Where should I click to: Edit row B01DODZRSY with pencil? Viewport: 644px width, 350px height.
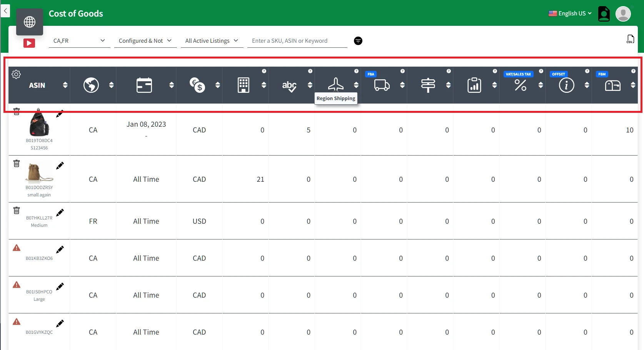tap(60, 166)
